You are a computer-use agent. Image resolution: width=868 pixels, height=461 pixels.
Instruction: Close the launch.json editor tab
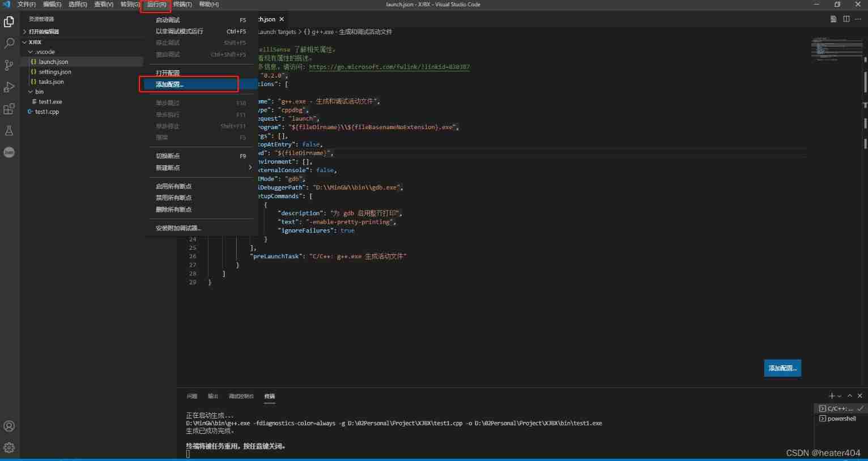[x=282, y=19]
